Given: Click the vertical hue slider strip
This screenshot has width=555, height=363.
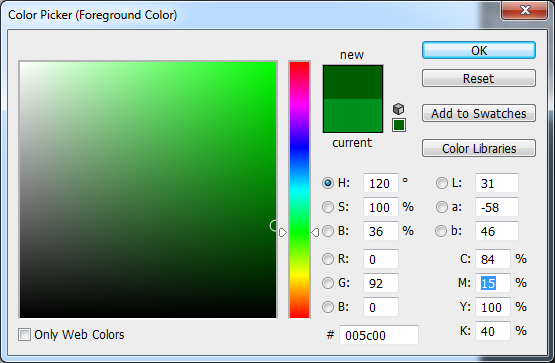Looking at the screenshot, I should tap(299, 190).
